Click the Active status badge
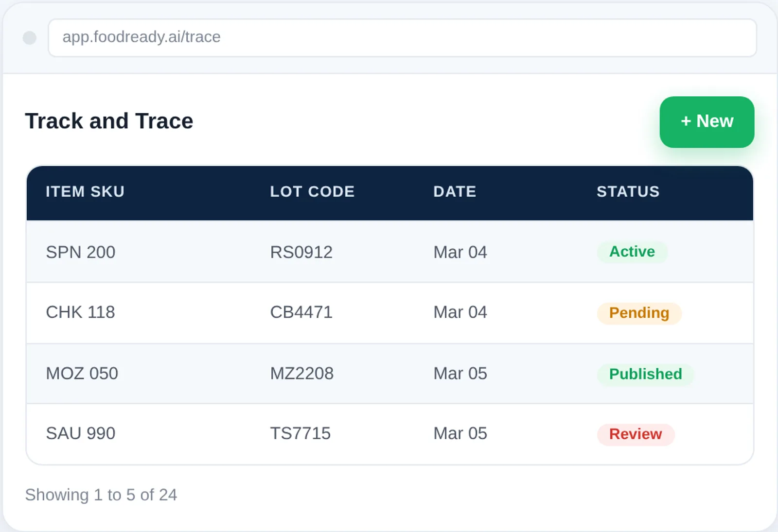The width and height of the screenshot is (778, 532). [632, 252]
